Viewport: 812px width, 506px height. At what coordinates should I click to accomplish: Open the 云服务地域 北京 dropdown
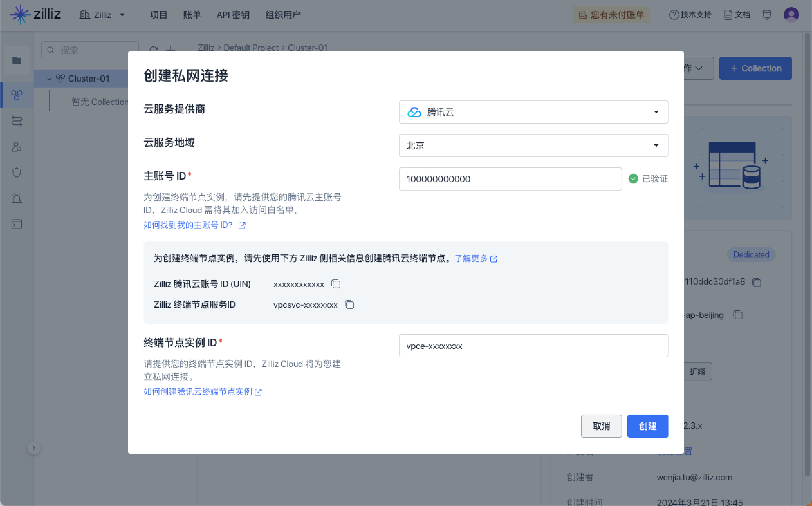click(533, 145)
